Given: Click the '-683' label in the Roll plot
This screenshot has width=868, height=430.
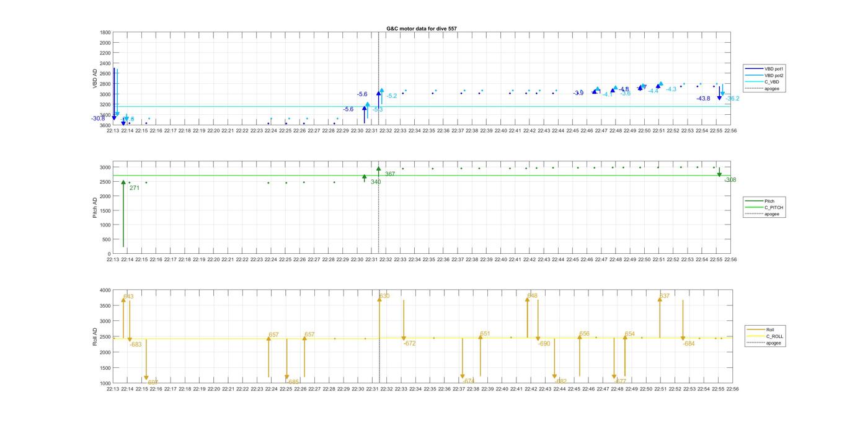Looking at the screenshot, I should point(135,344).
